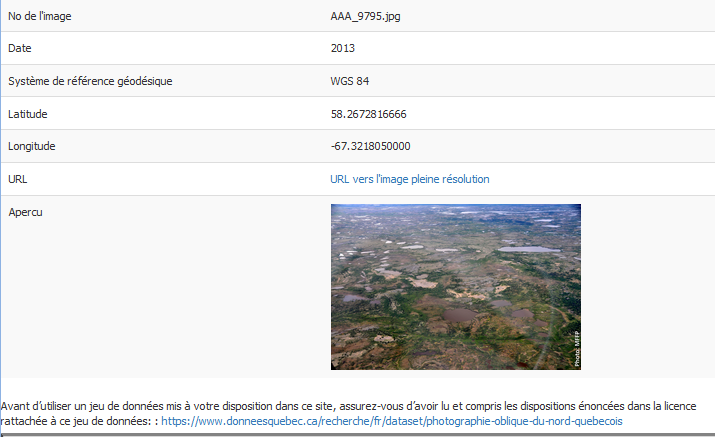Image resolution: width=715 pixels, height=437 pixels.
Task: Select the date value 2013
Action: [342, 48]
